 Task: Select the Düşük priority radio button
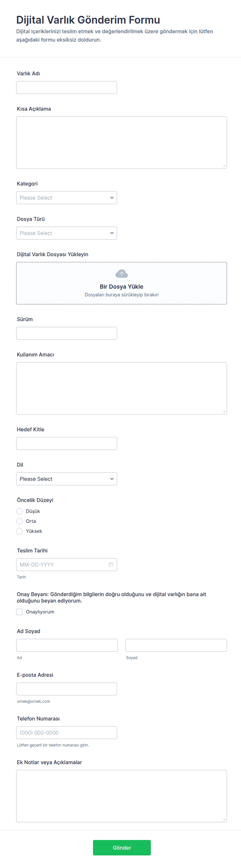(x=19, y=511)
